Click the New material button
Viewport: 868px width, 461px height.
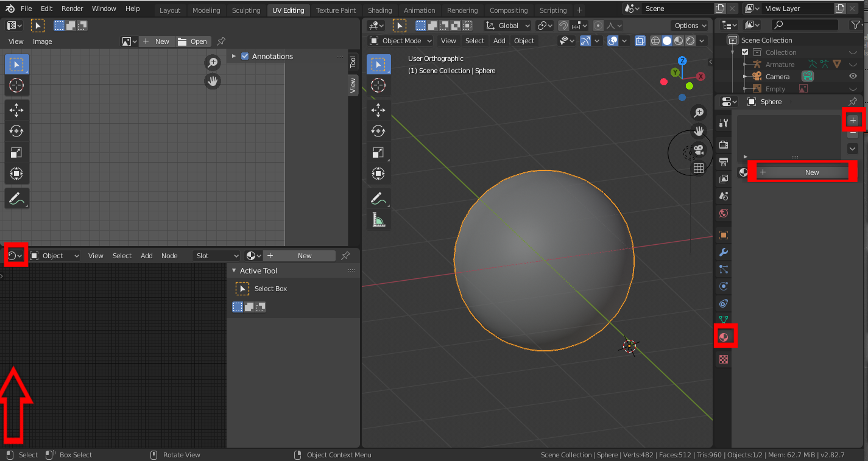(802, 172)
